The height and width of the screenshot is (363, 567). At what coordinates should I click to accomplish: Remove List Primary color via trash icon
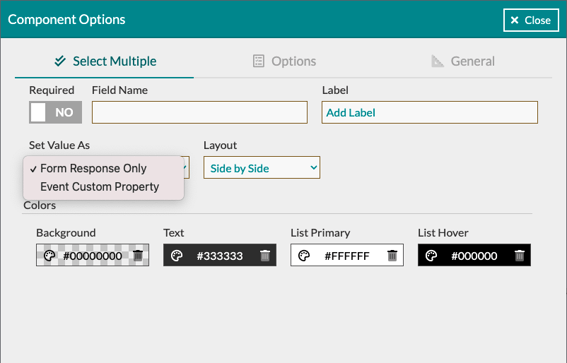[x=392, y=255]
